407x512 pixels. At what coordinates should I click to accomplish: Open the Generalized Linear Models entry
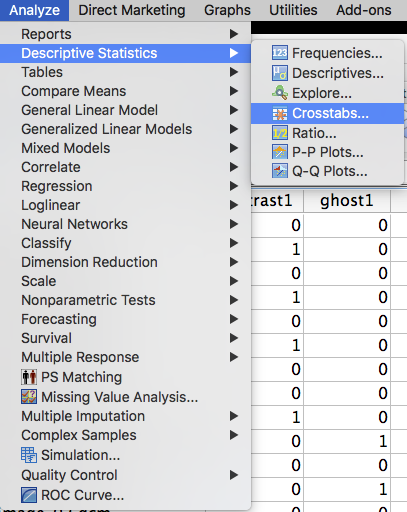coord(125,129)
